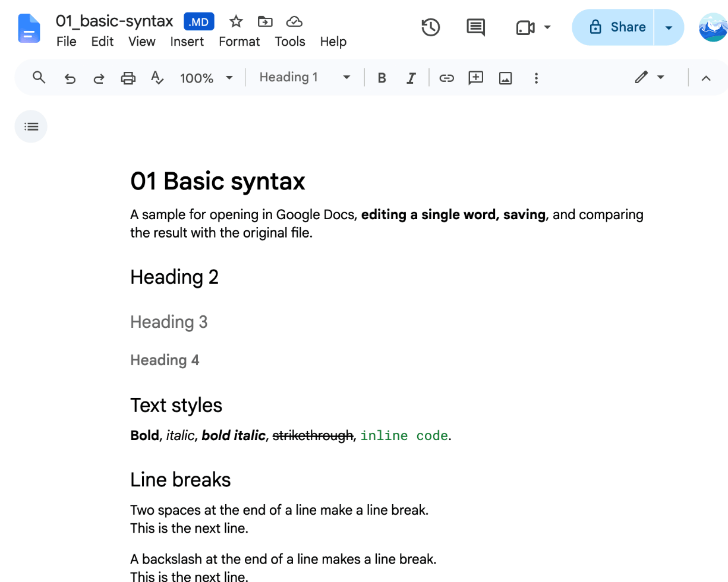This screenshot has height=582, width=728.
Task: Collapse the menus with the chevron
Action: tap(706, 78)
